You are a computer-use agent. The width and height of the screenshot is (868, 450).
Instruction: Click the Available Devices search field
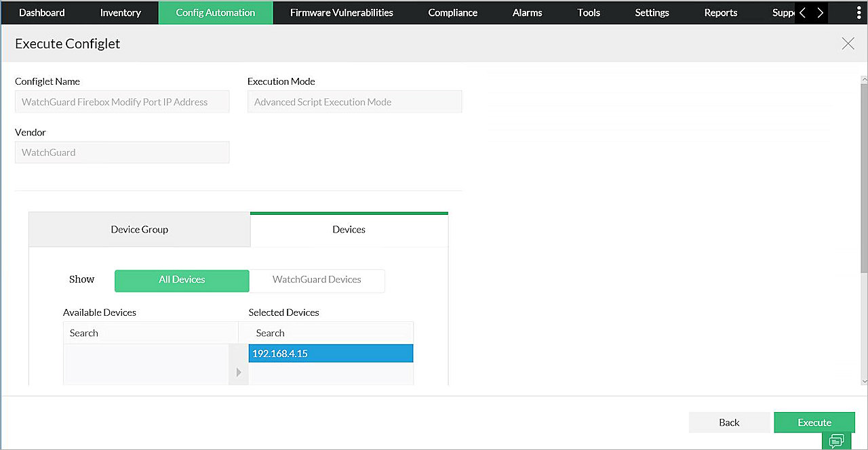point(151,333)
